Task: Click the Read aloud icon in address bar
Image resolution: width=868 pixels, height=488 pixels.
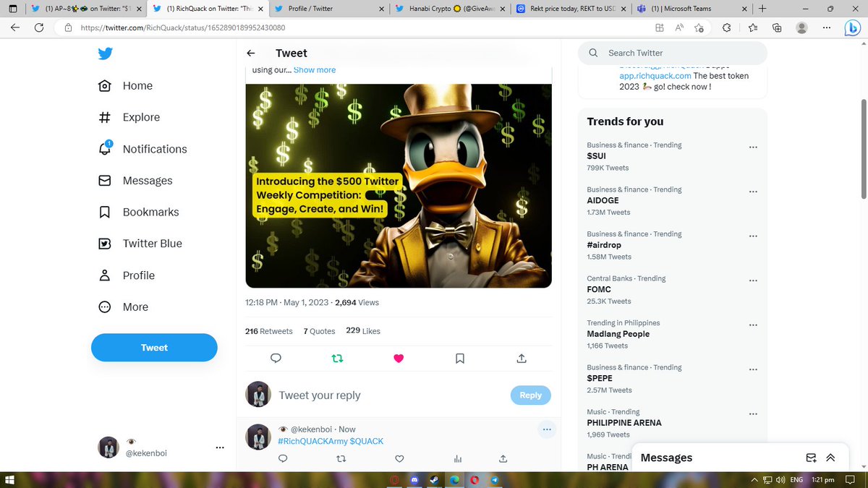Action: (679, 27)
